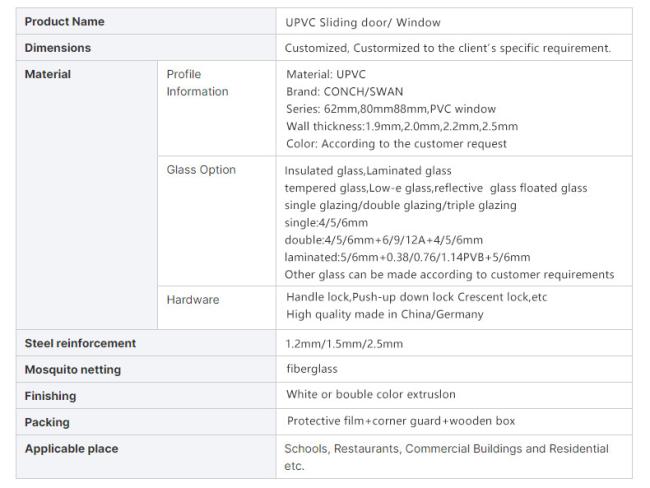650x488 pixels.
Task: Click the 1.2mm/1.5mm/2.5mm value
Action: tap(344, 344)
